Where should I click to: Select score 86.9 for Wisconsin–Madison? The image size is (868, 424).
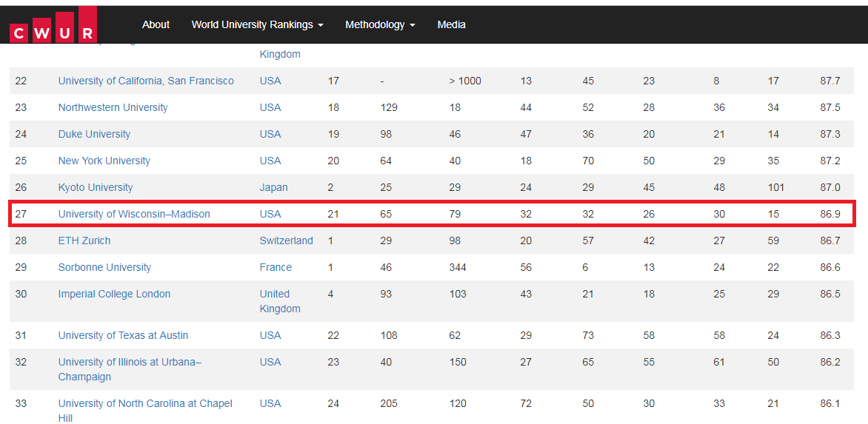(829, 213)
